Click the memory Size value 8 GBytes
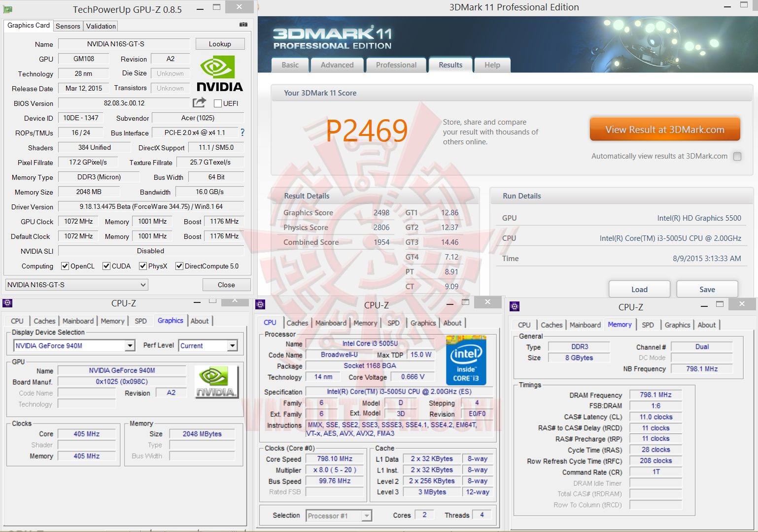 tap(579, 358)
